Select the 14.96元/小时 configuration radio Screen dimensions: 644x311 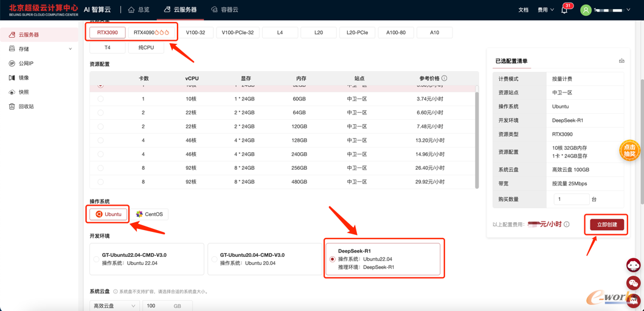pos(100,155)
